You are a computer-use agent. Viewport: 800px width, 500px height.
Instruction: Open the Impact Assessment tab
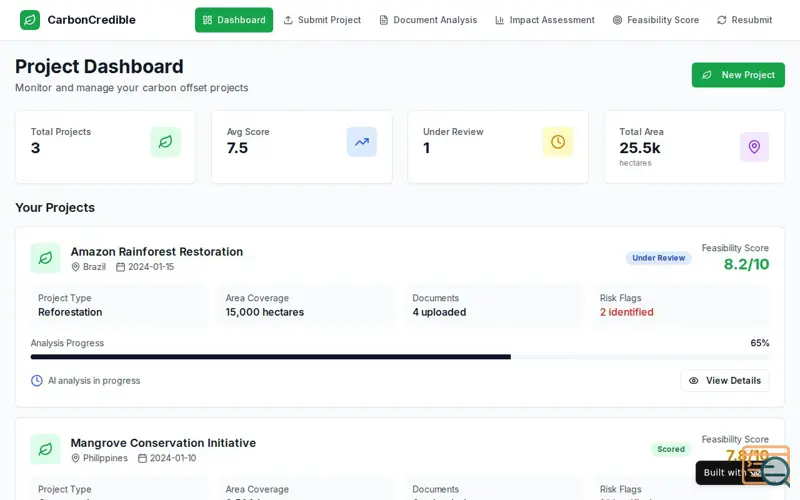pyautogui.click(x=544, y=20)
